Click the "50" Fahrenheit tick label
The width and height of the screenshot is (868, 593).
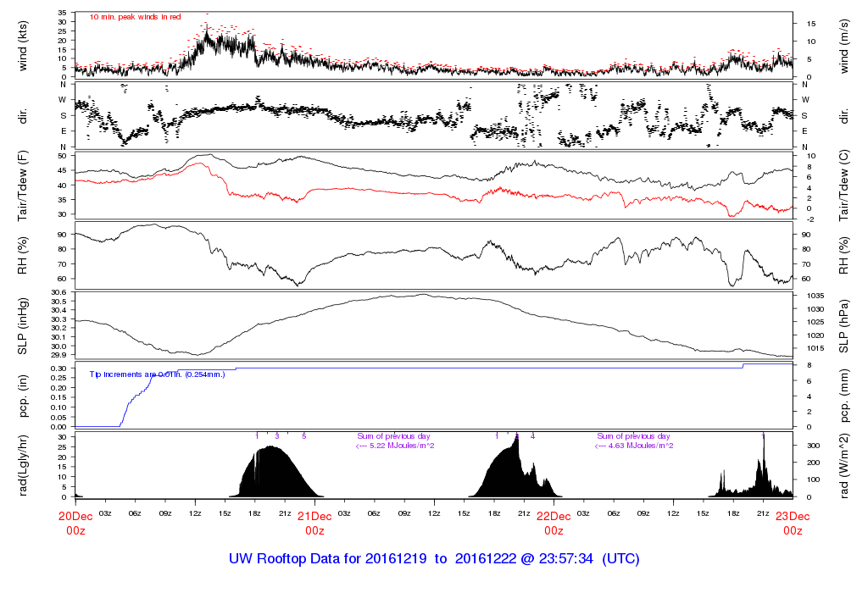click(x=62, y=156)
